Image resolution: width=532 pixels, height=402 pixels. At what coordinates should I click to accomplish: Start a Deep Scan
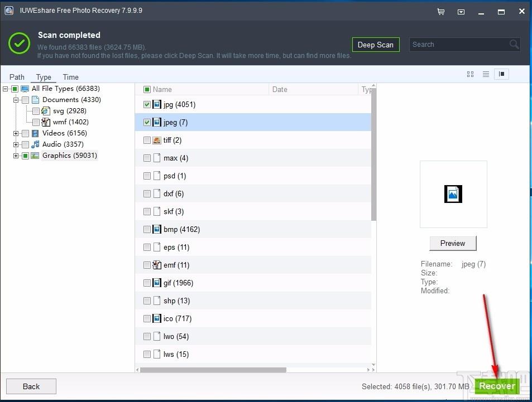coord(376,45)
